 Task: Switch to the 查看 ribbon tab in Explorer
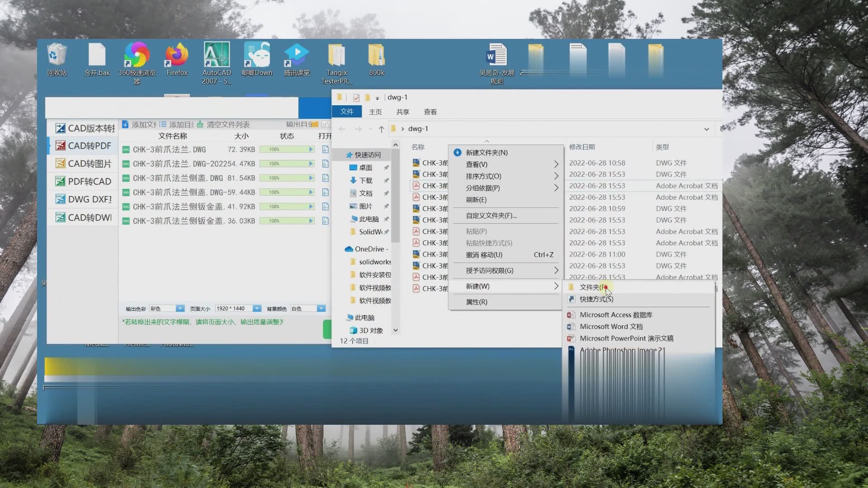click(429, 112)
